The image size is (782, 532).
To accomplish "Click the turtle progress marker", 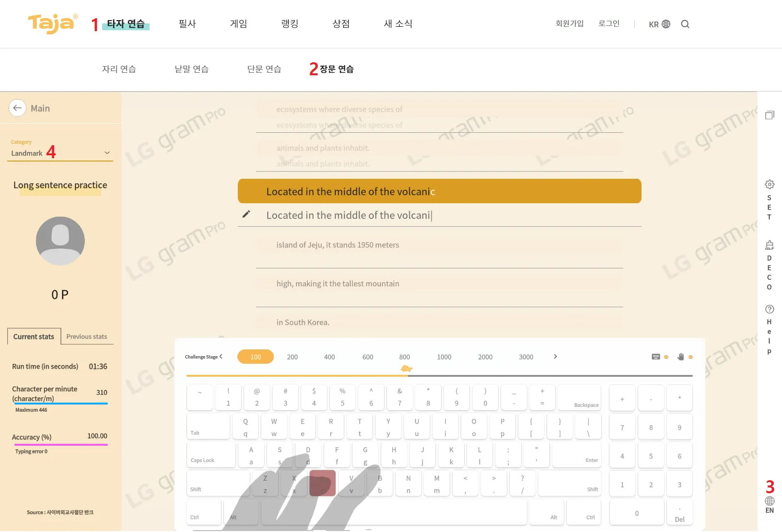I will click(407, 368).
